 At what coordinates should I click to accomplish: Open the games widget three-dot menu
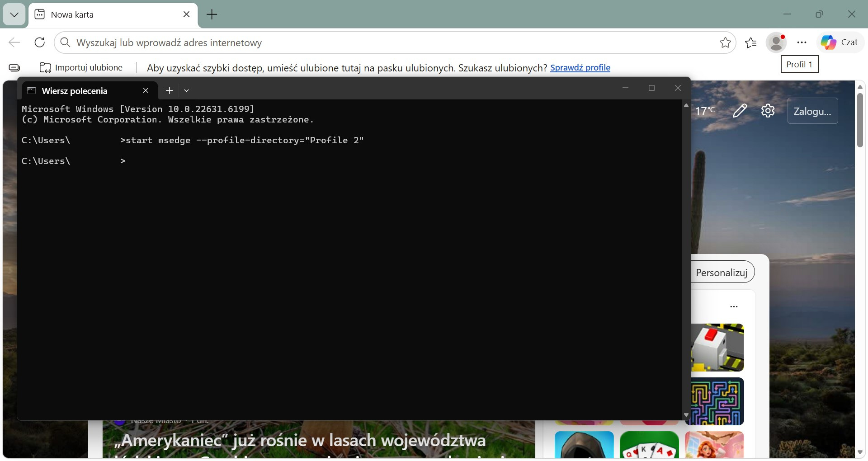pos(734,306)
